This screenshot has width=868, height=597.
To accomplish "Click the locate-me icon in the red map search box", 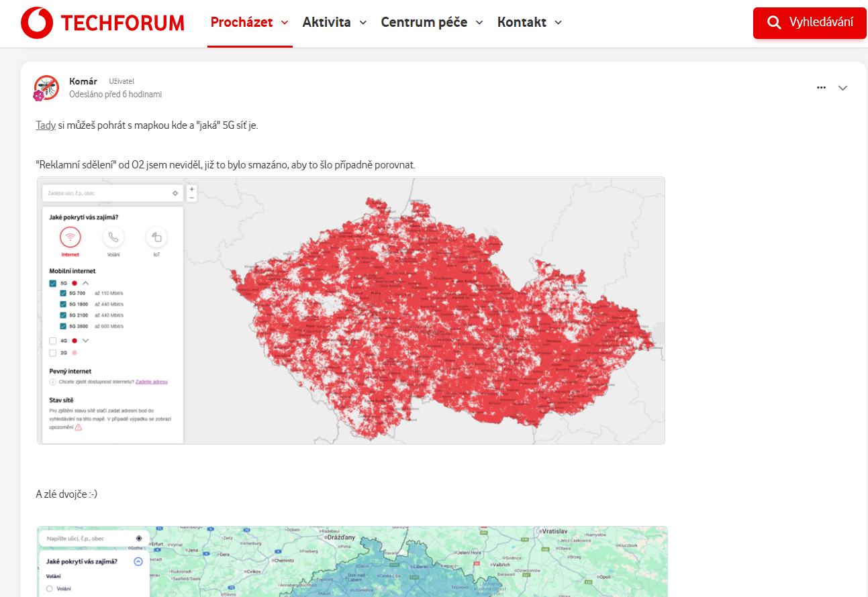I will point(175,193).
